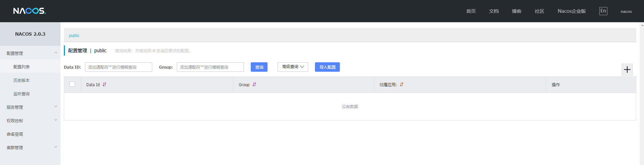Open the nacos user menu

coord(626,11)
